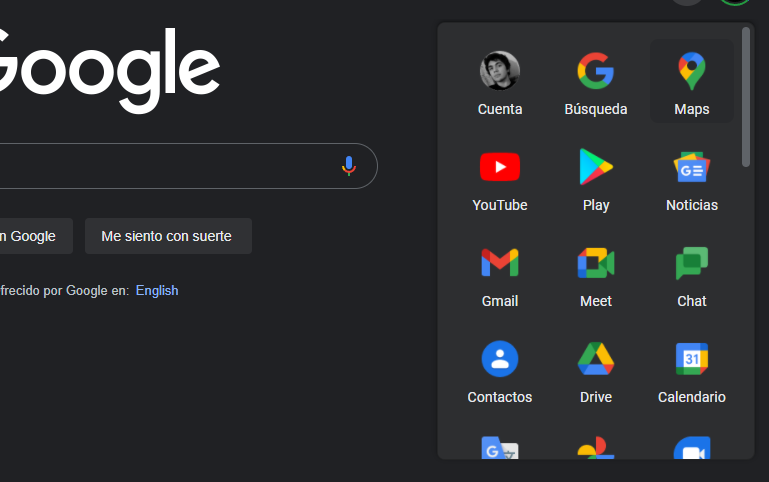Open Noticias from the apps panel
Viewport: 769px width, 482px height.
pos(692,178)
